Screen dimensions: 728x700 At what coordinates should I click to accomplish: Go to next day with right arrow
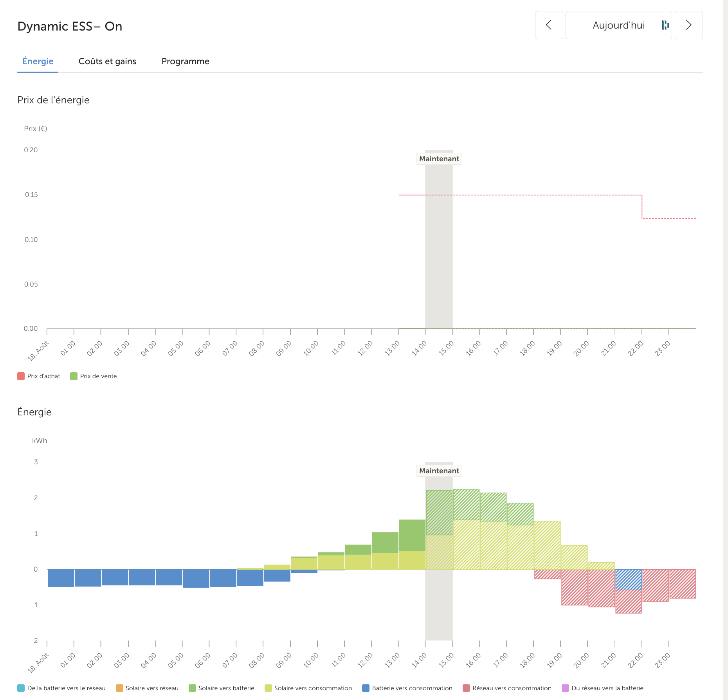coord(688,25)
